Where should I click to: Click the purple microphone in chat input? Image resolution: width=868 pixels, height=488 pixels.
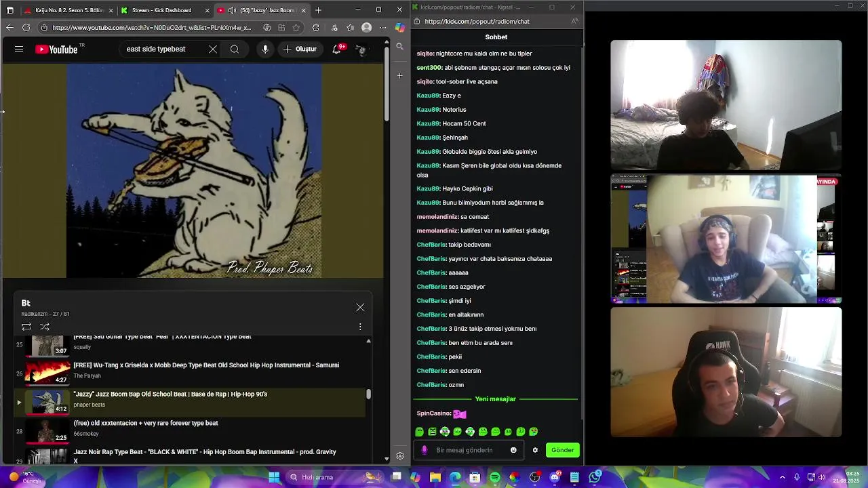(425, 450)
